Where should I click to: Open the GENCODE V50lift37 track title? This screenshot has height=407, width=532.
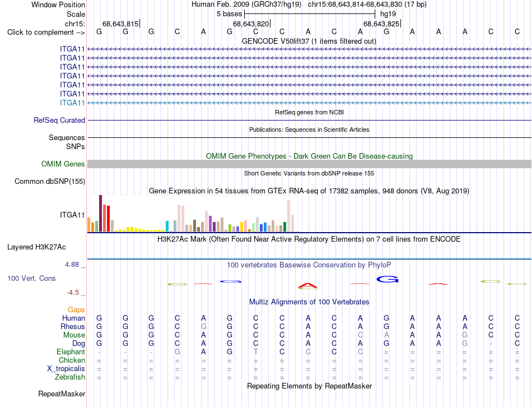click(309, 41)
